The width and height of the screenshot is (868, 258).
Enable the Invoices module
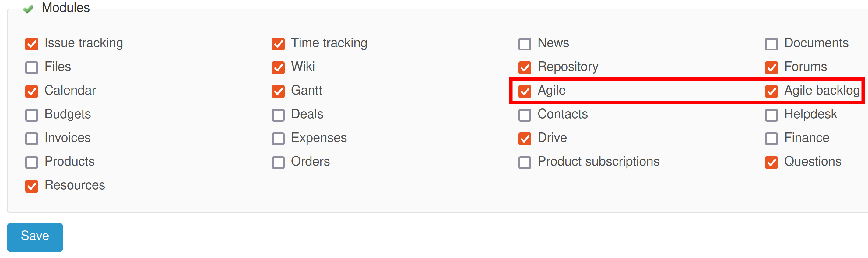click(x=32, y=139)
